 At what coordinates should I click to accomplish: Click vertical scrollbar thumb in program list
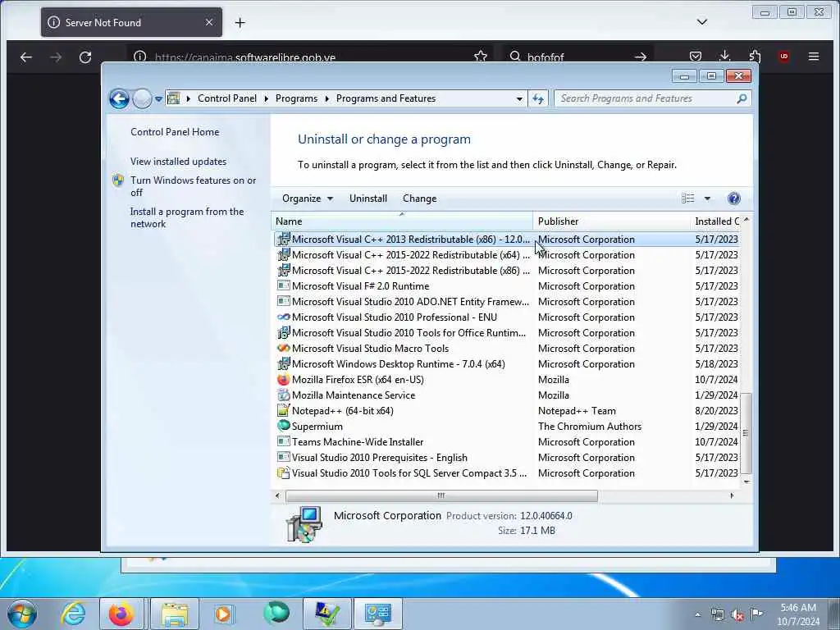pos(746,433)
